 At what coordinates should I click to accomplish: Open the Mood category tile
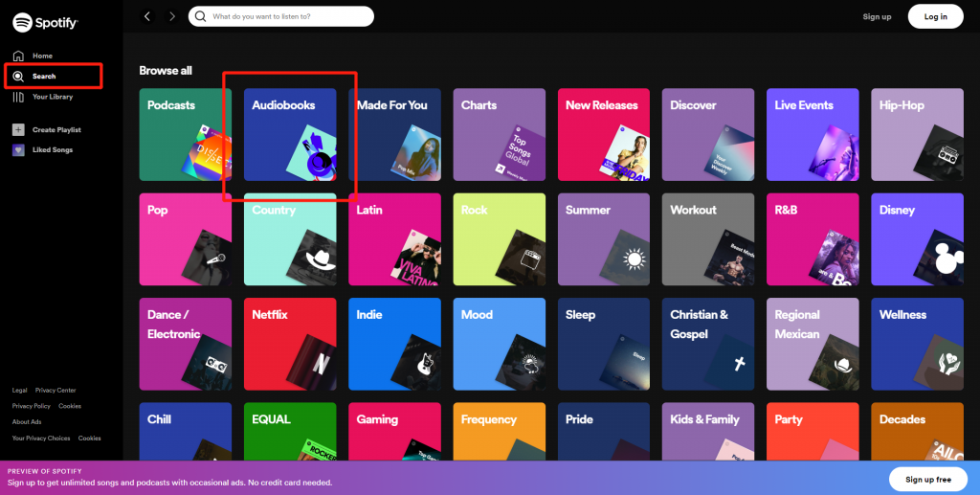(500, 344)
